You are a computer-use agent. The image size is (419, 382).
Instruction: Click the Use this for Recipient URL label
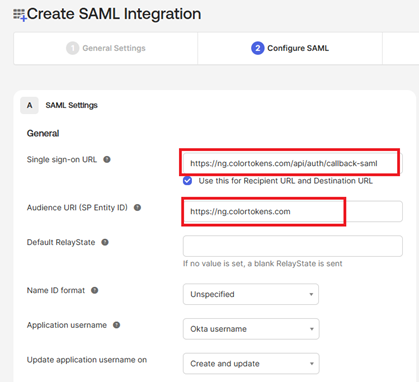tap(286, 181)
